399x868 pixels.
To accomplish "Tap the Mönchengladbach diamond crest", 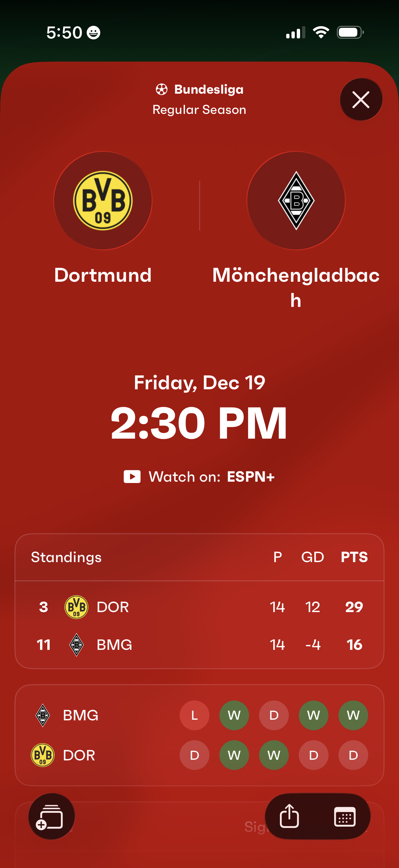I will [296, 201].
